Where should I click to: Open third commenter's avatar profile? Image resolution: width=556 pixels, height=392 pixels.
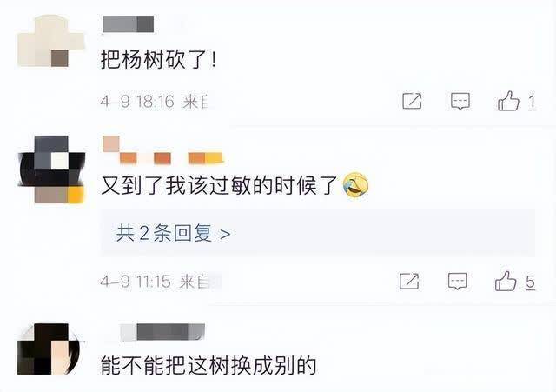click(49, 349)
